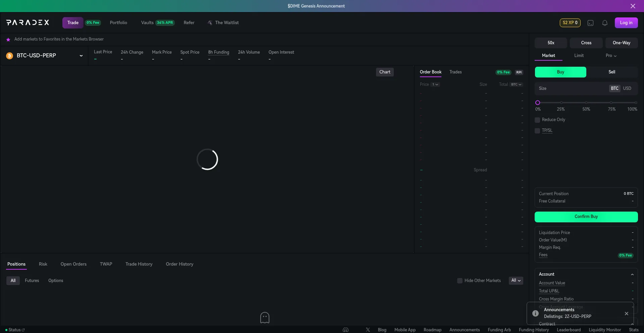Open the X social icon in the footer
The height and width of the screenshot is (333, 644).
click(368, 330)
